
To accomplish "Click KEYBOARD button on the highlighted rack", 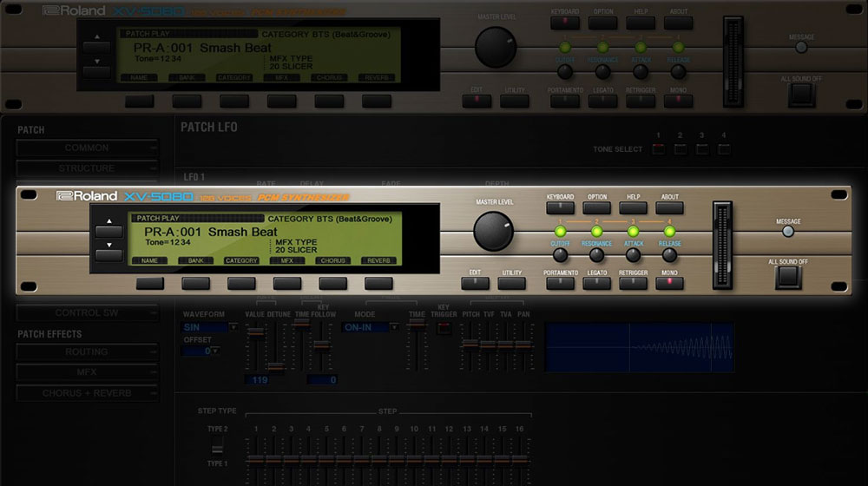I will pyautogui.click(x=560, y=208).
